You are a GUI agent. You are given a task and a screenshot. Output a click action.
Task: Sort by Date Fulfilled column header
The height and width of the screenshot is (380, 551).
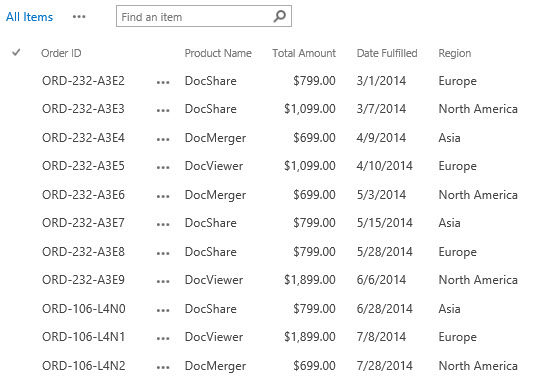(x=387, y=53)
